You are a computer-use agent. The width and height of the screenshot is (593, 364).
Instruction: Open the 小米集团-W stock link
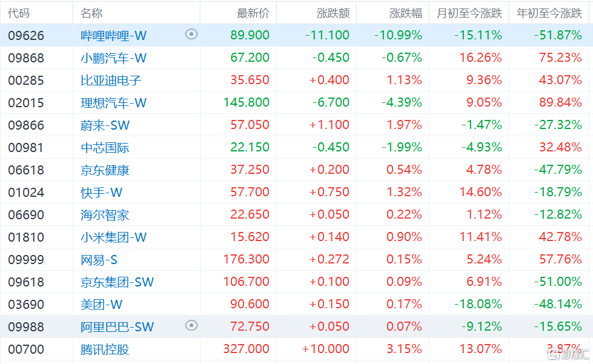click(113, 237)
